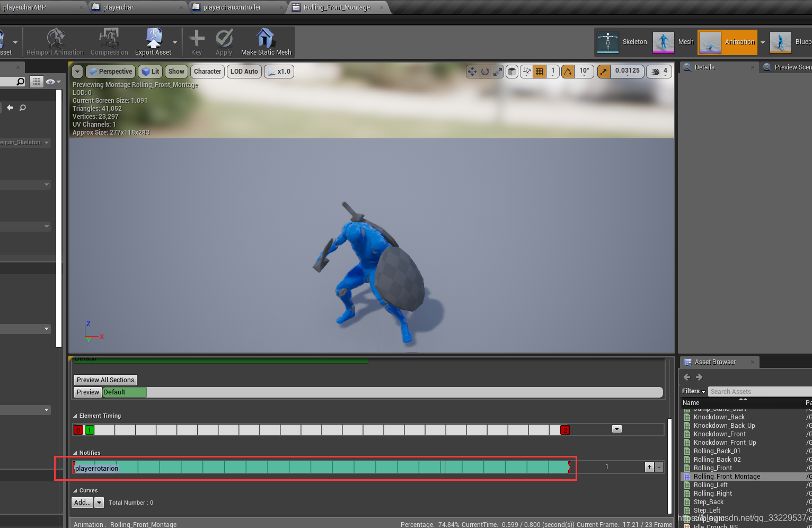Click left-arrow use selected asset icon
Image resolution: width=812 pixels, height=528 pixels.
point(10,108)
